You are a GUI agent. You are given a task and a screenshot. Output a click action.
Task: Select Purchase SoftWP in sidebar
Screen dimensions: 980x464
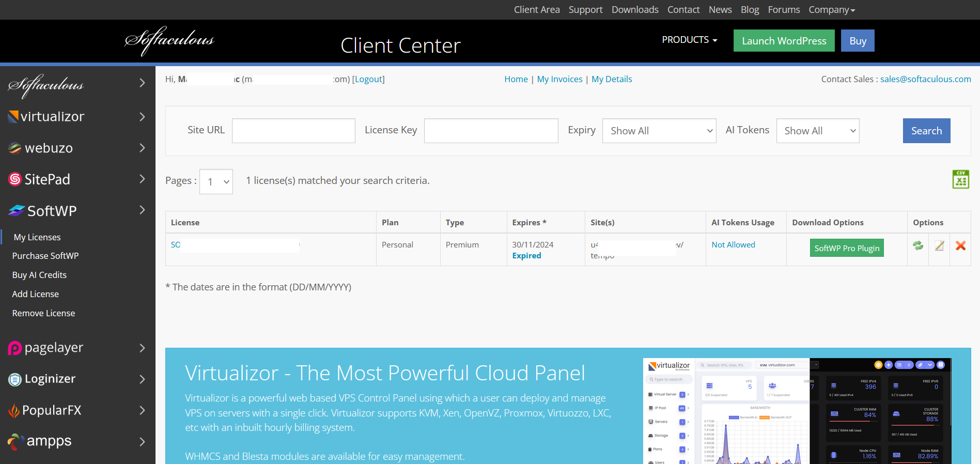(x=45, y=256)
